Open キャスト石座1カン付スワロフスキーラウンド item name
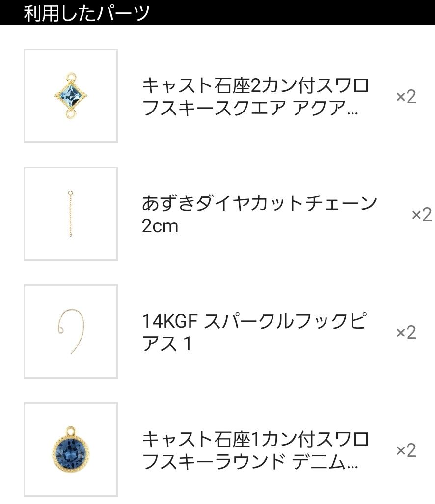 255,450
